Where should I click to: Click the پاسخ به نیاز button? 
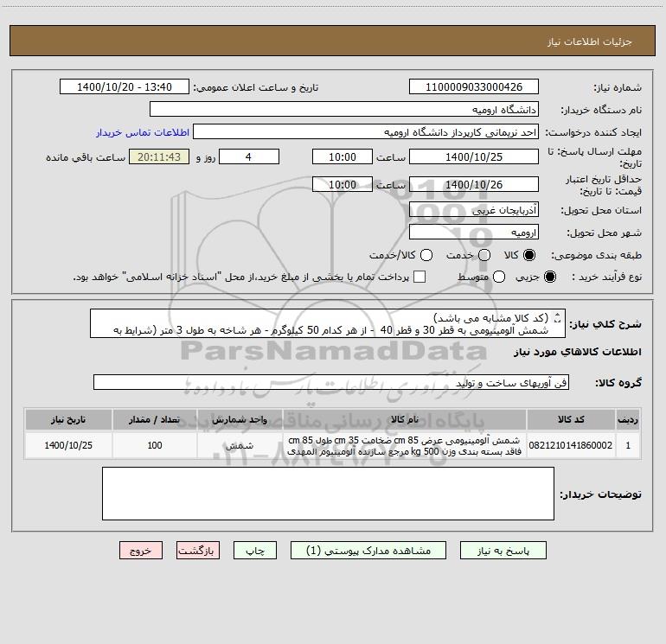pyautogui.click(x=503, y=551)
